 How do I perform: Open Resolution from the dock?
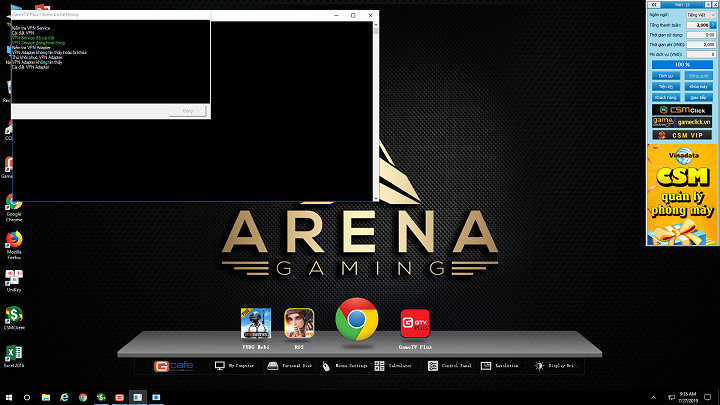[x=500, y=366]
